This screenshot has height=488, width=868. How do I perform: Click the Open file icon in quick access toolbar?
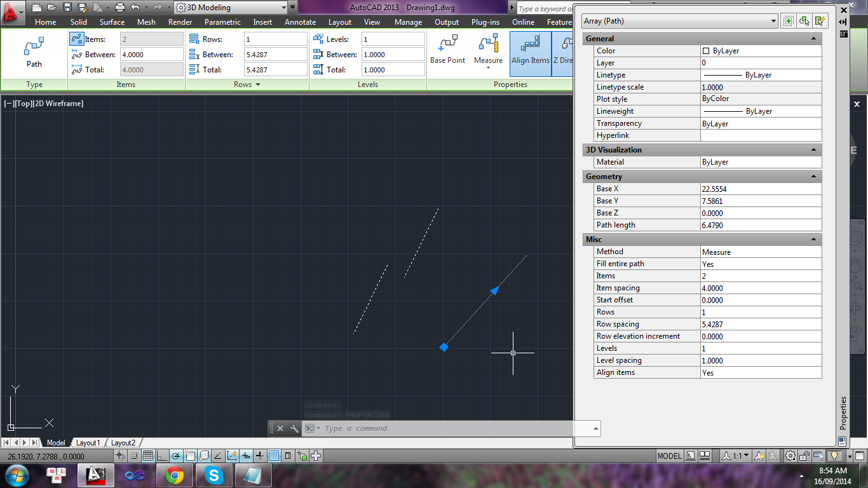pos(51,8)
